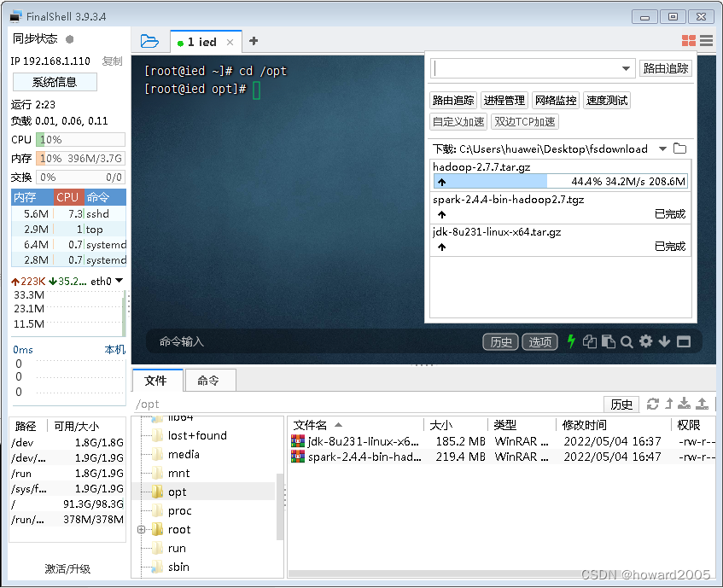Select the 路由追踪 tool tab

point(453,101)
